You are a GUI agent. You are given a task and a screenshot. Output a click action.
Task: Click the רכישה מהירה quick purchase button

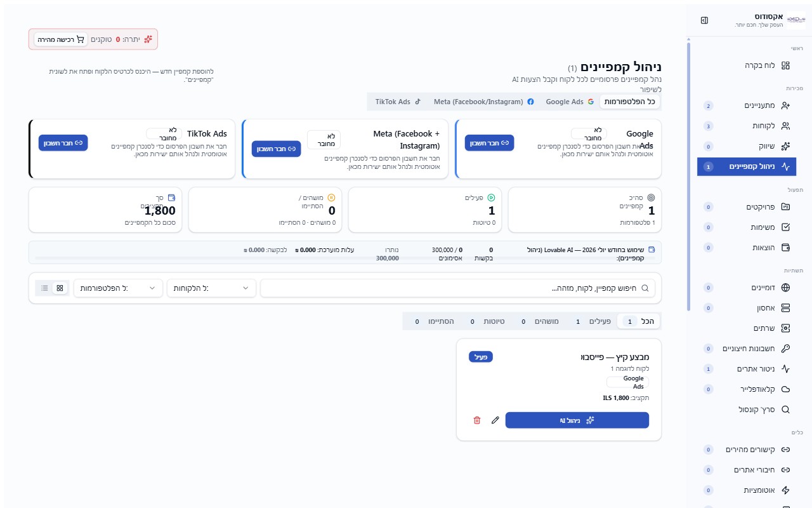[60, 39]
